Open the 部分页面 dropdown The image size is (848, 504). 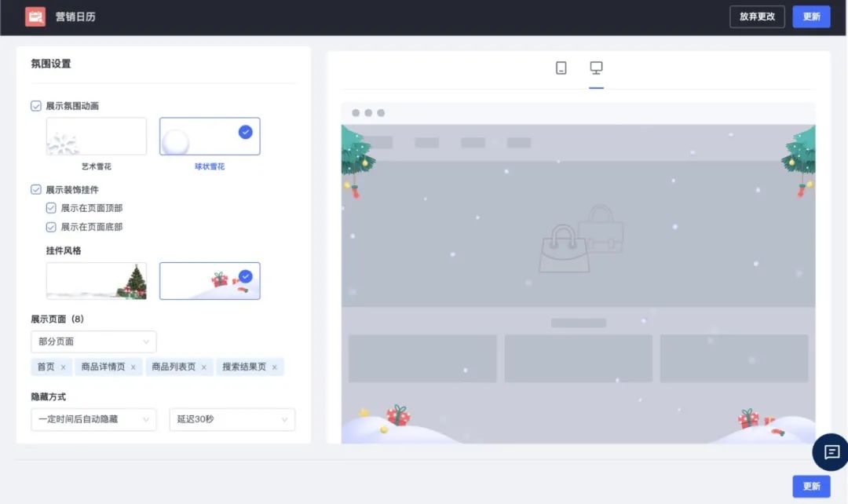tap(93, 342)
